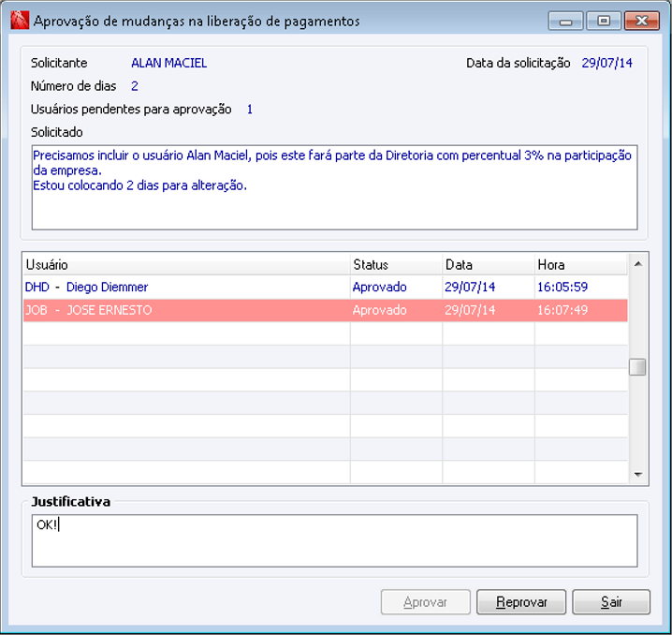Click Aprovado status for Diego Diemmer
The image size is (672, 635).
pyautogui.click(x=379, y=287)
